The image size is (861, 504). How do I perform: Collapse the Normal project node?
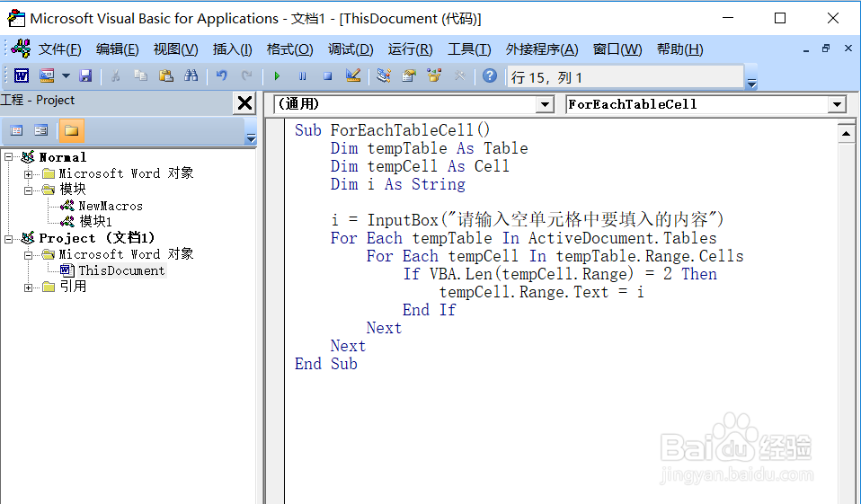tap(9, 157)
